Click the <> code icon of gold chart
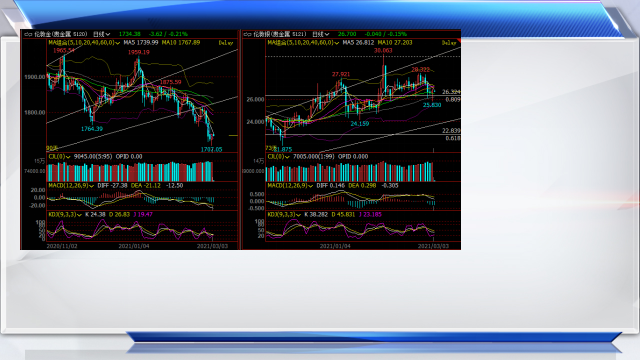 pos(28,34)
